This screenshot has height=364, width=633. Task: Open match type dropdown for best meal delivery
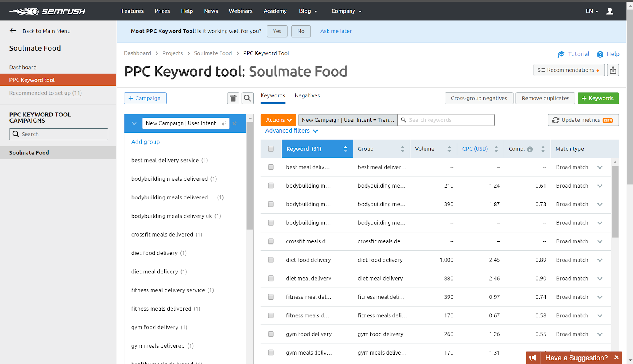600,167
